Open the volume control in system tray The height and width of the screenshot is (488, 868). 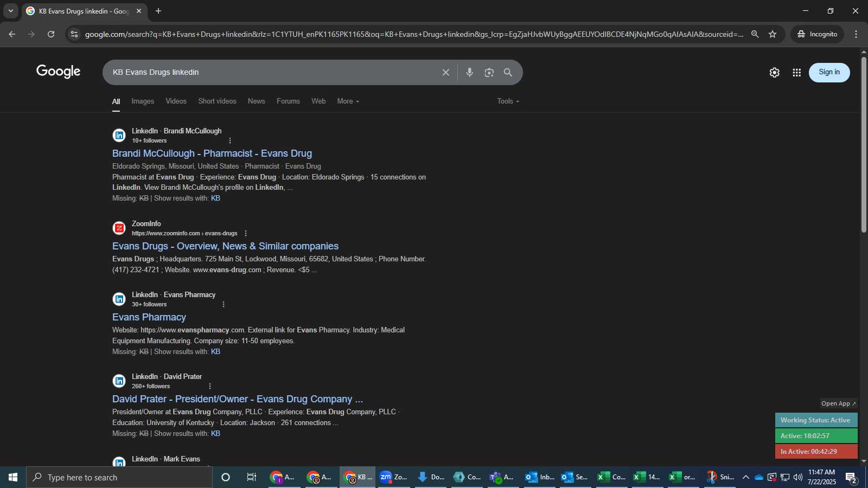[797, 477]
